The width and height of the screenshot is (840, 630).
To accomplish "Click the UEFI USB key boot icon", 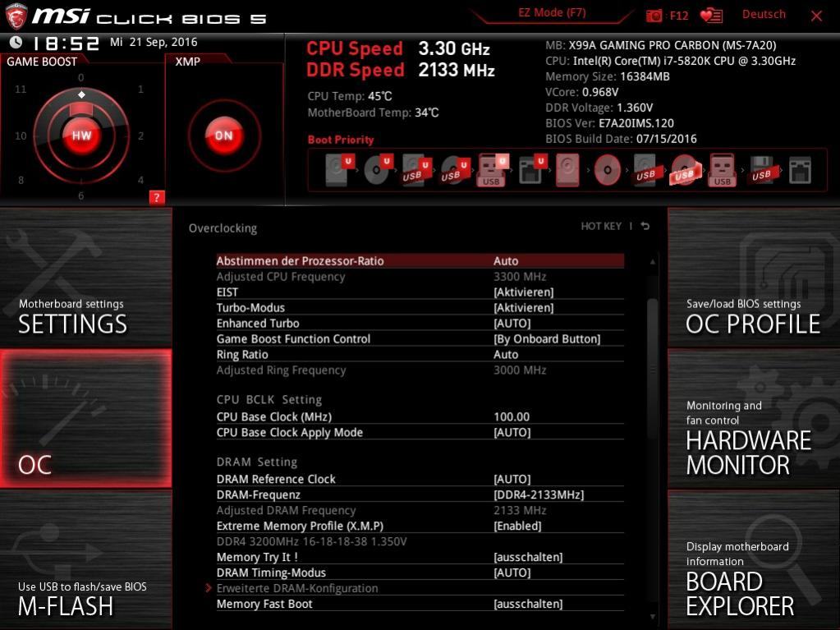I will 493,169.
